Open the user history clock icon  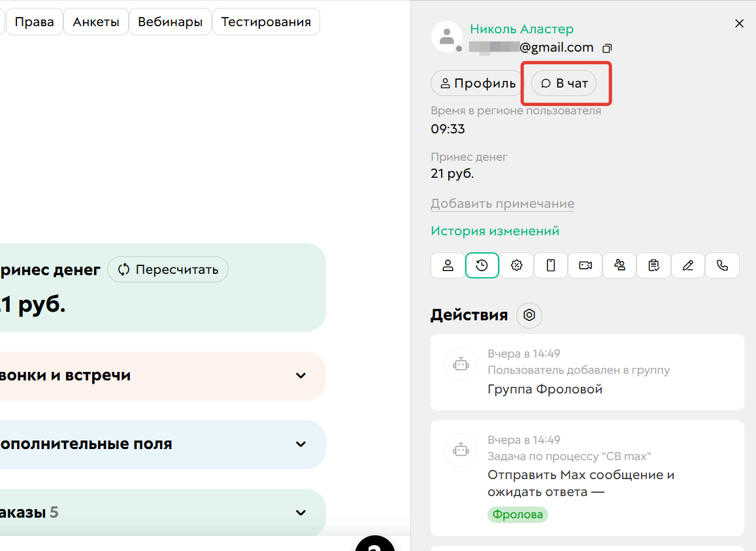(x=482, y=265)
